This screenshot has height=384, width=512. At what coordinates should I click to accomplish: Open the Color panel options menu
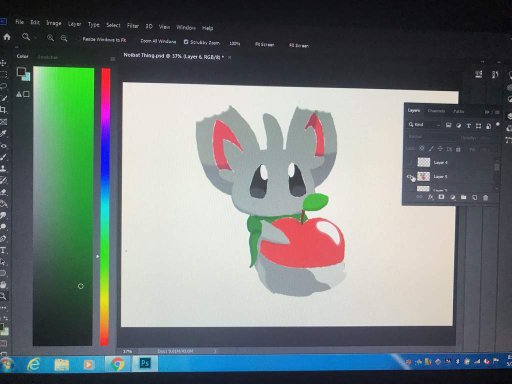pos(113,59)
